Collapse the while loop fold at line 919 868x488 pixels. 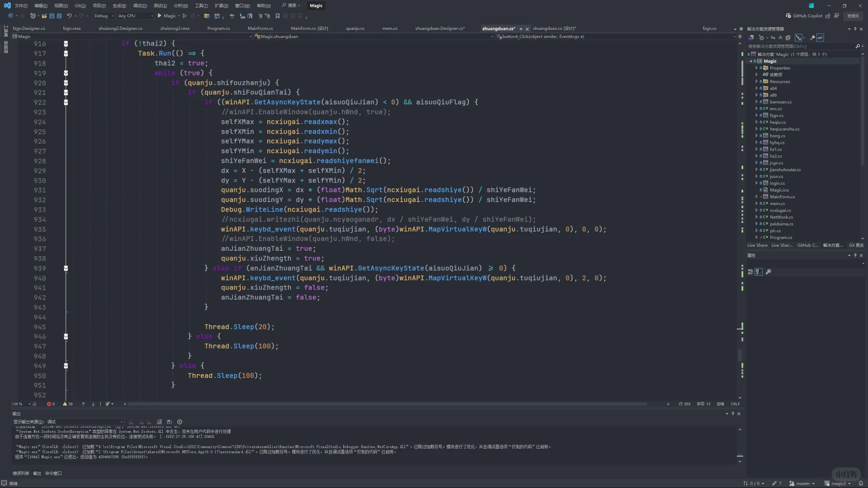(66, 73)
